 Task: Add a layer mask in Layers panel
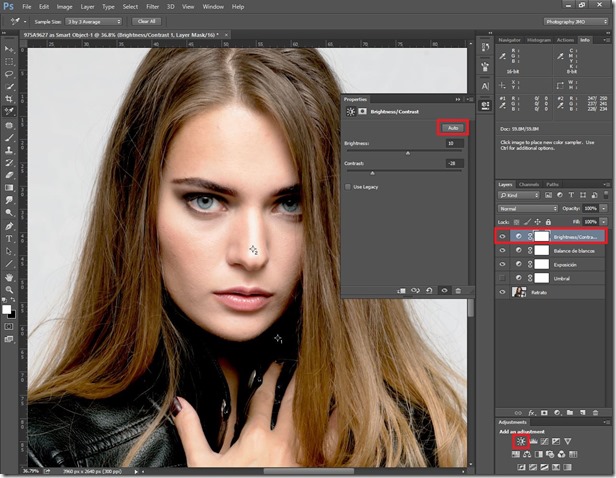pos(544,413)
